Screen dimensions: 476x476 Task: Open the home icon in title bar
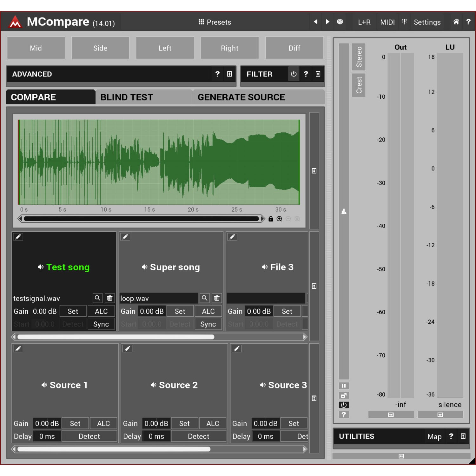[x=456, y=22]
